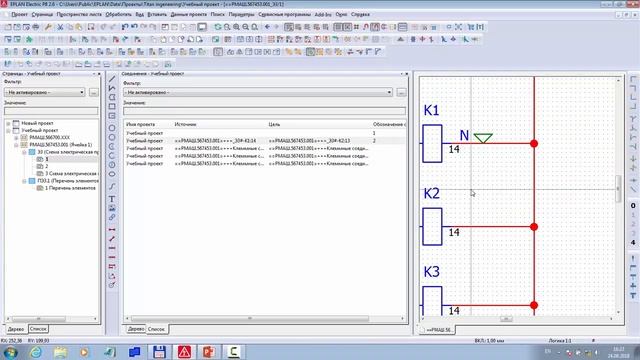The width and height of the screenshot is (640, 360).
Task: Open the Сервисные программы menu
Action: pyautogui.click(x=284, y=14)
